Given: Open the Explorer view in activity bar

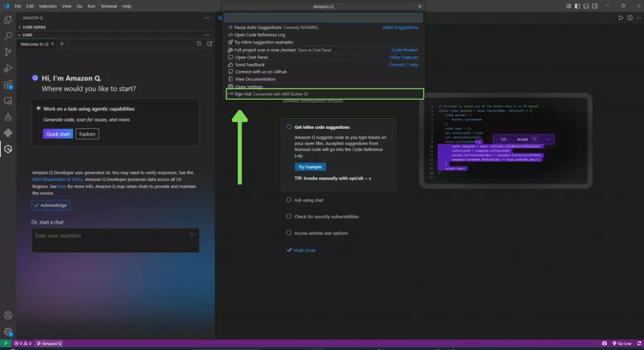Looking at the screenshot, I should tap(8, 20).
